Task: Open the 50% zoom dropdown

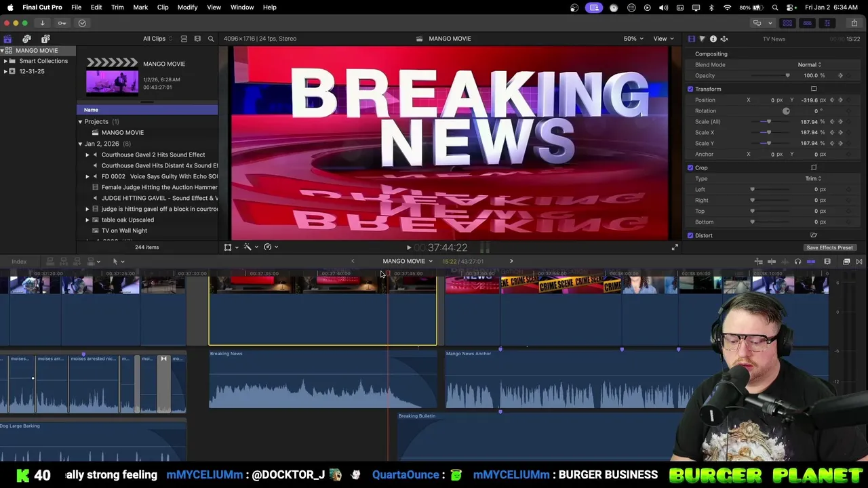Action: pyautogui.click(x=634, y=39)
